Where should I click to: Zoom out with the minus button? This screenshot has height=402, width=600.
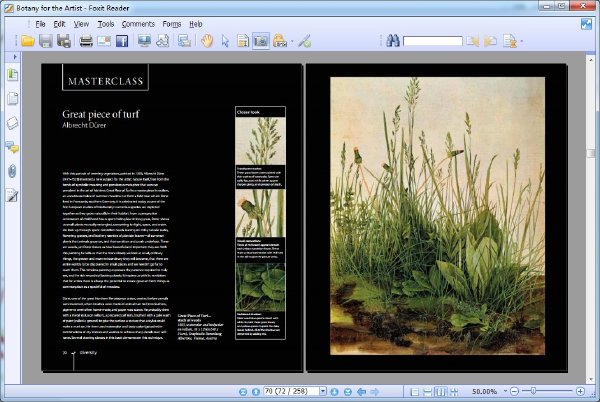tap(515, 391)
